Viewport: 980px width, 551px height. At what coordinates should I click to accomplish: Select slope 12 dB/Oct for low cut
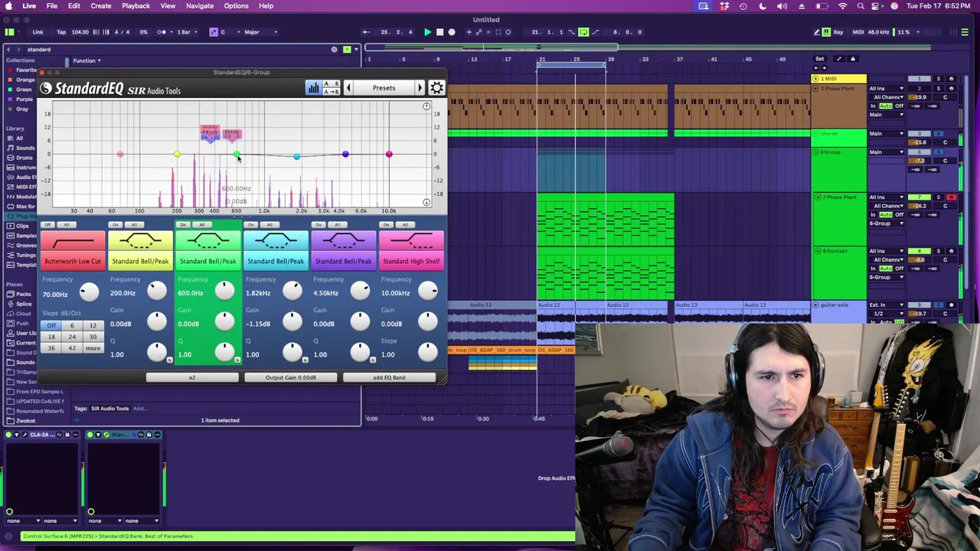tap(93, 325)
